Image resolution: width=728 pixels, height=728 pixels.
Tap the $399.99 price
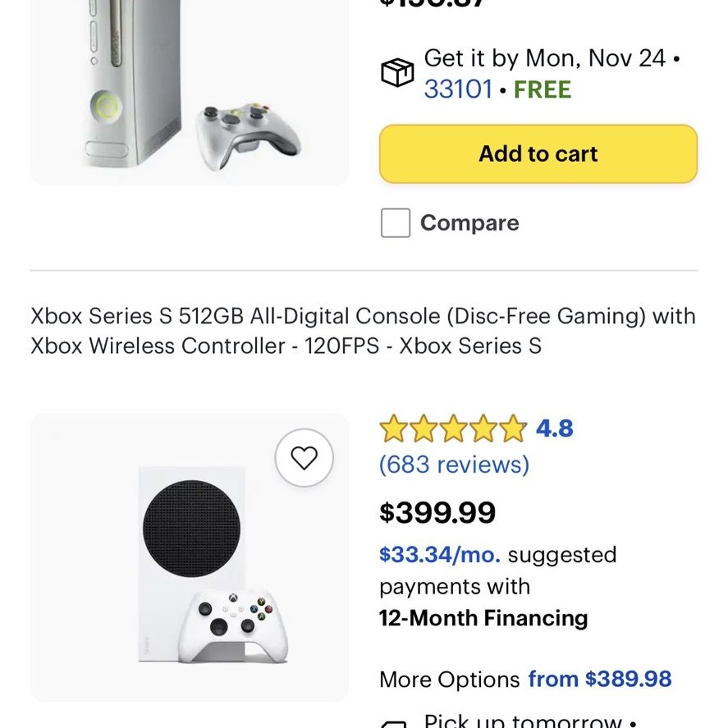tap(437, 513)
